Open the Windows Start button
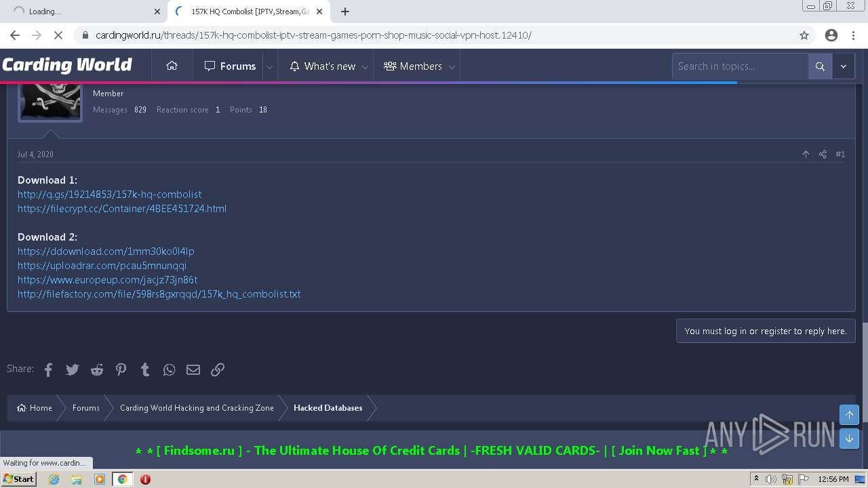 pyautogui.click(x=19, y=479)
